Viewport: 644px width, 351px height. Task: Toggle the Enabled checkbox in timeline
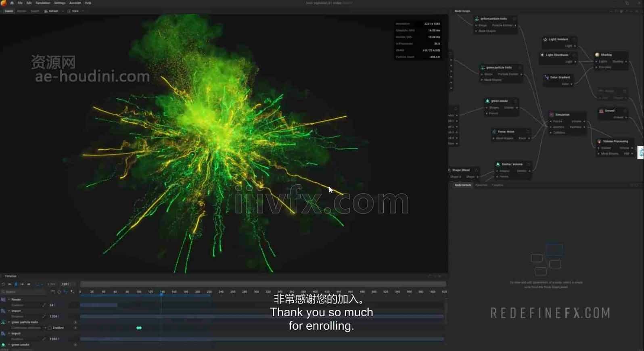click(50, 328)
